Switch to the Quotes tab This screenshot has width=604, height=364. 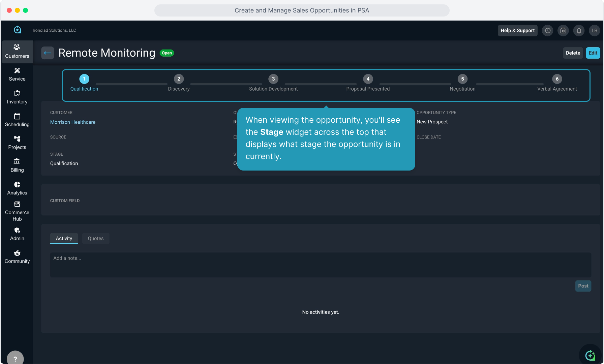click(x=96, y=238)
